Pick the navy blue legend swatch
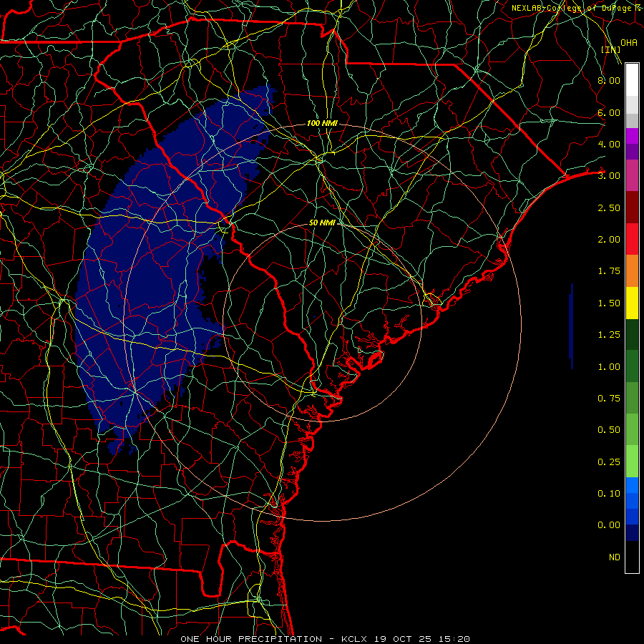This screenshot has height=644, width=644. point(632,533)
